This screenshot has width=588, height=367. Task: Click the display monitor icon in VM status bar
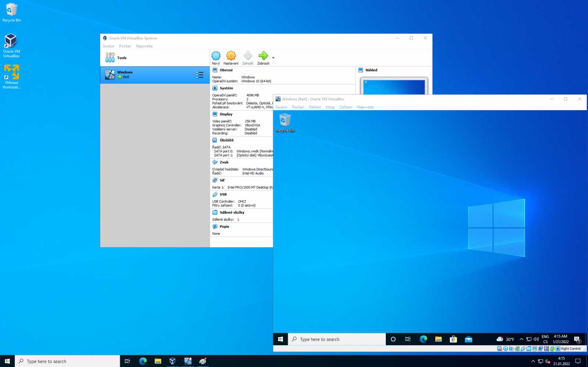click(x=535, y=349)
